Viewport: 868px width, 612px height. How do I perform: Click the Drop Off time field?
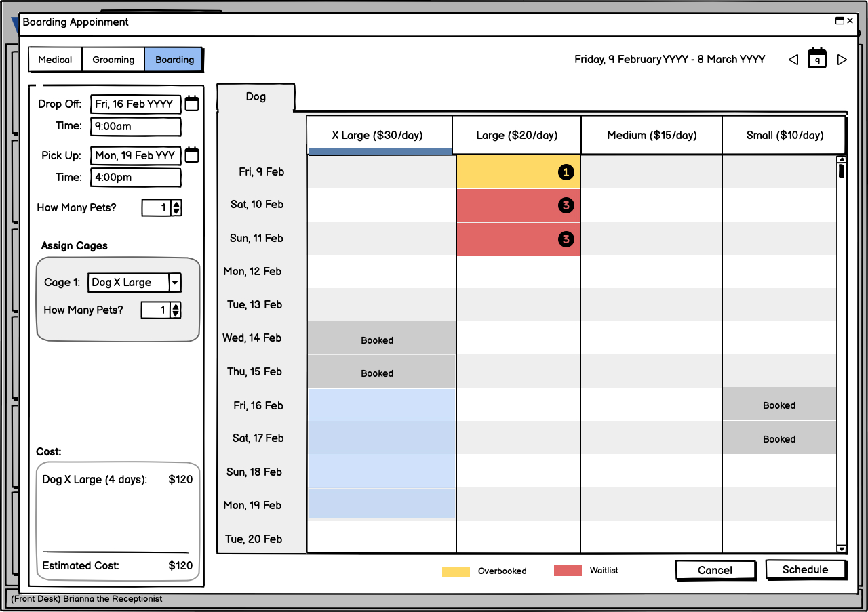tap(136, 126)
